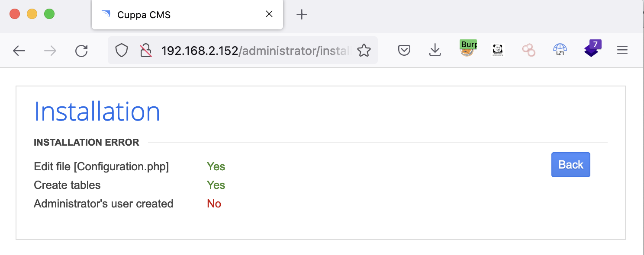The width and height of the screenshot is (644, 255).
Task: Open a new browser tab
Action: coord(301,15)
